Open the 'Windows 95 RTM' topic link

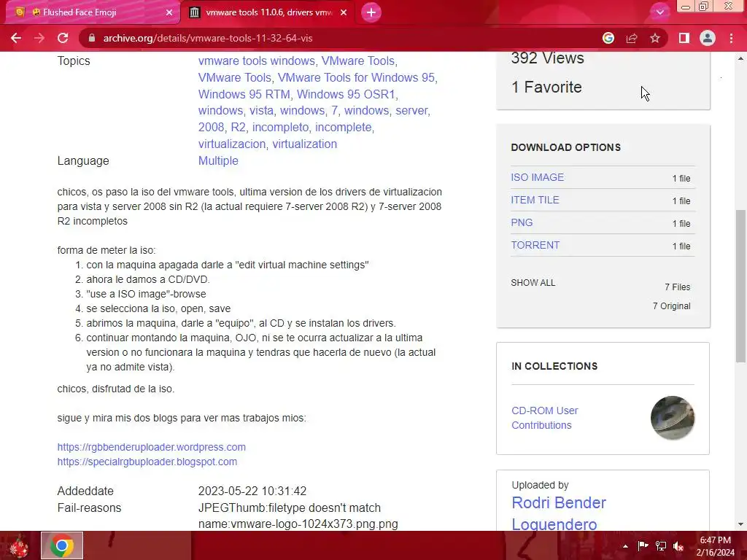(244, 94)
